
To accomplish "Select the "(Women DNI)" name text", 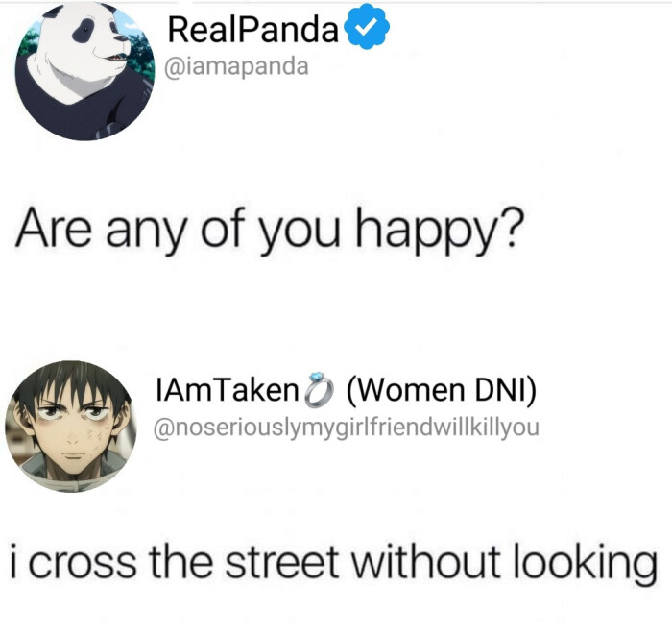I will (442, 390).
